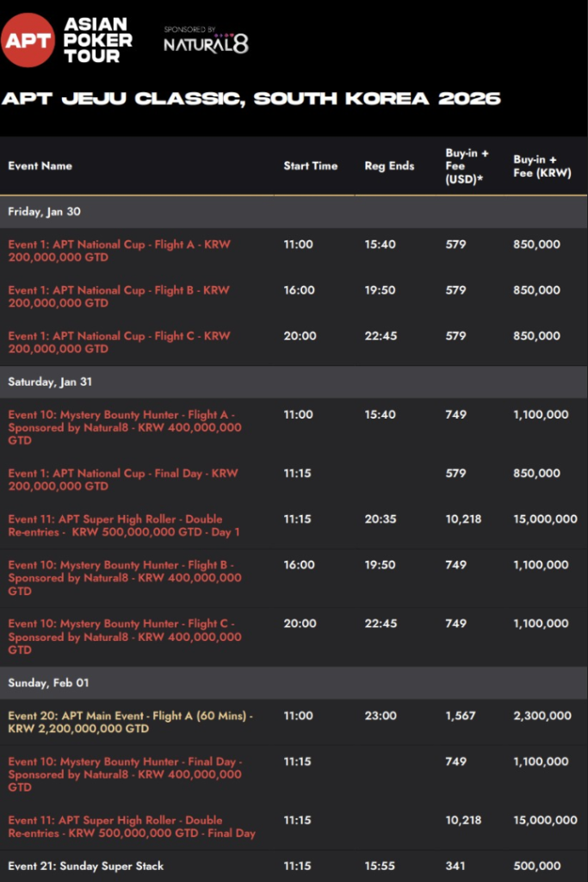The image size is (588, 882).
Task: Click the Asian Poker Tour wordmark
Action: click(97, 40)
